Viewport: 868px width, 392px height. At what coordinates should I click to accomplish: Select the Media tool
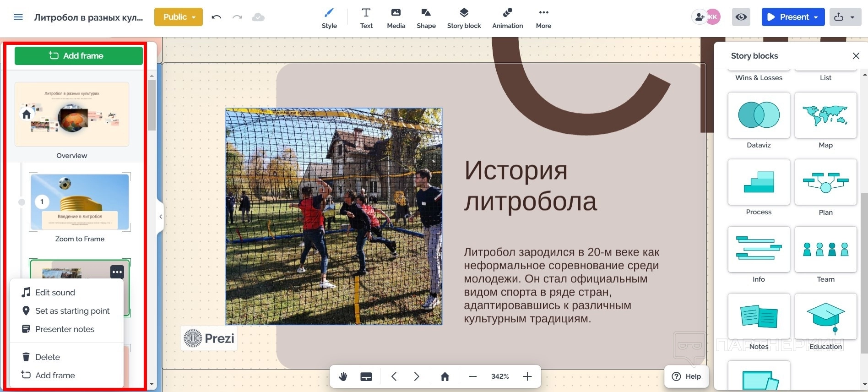tap(396, 18)
